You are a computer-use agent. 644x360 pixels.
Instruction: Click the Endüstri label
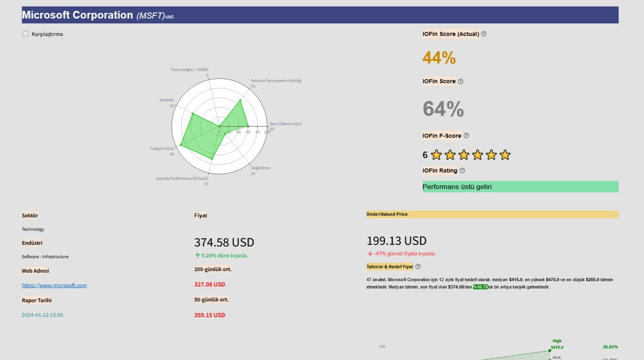coord(32,243)
